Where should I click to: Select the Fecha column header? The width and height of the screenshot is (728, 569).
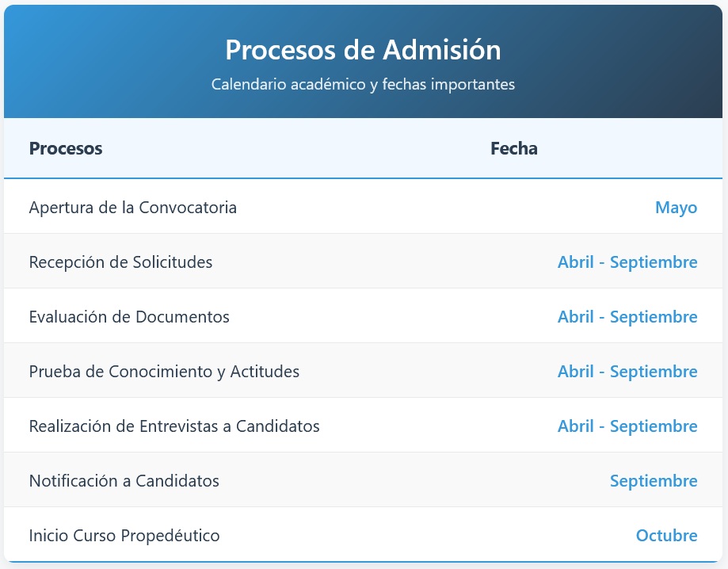point(514,149)
